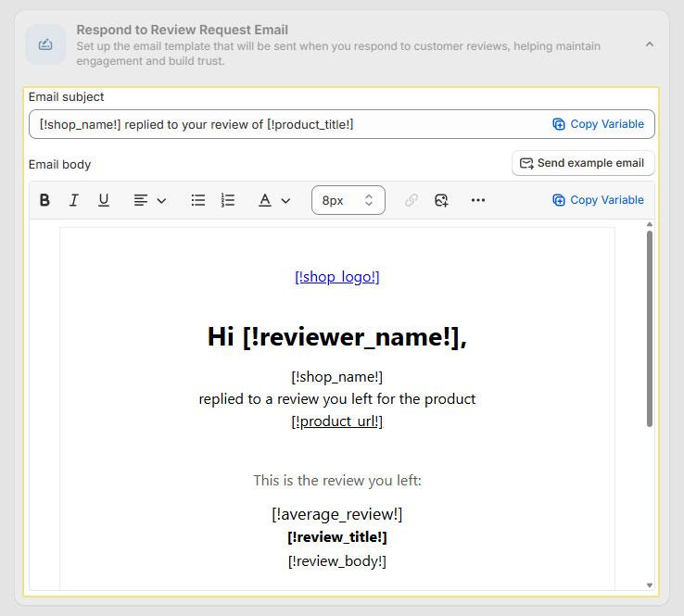Click the editor scrollbar thumb
The width and height of the screenshot is (684, 616).
click(x=650, y=329)
